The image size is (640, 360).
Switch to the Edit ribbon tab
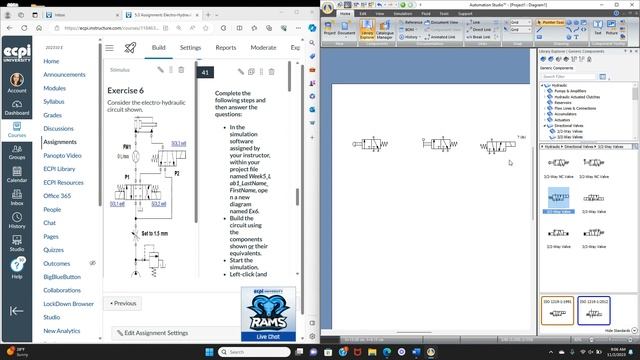(362, 14)
